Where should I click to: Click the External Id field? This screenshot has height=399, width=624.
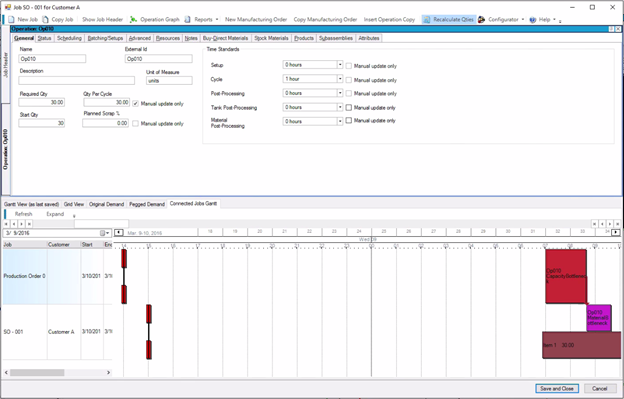(158, 59)
